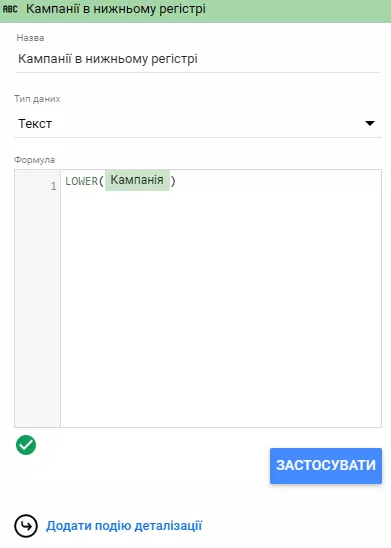Click the empty gutter below line number
This screenshot has width=391, height=548.
tap(37, 308)
